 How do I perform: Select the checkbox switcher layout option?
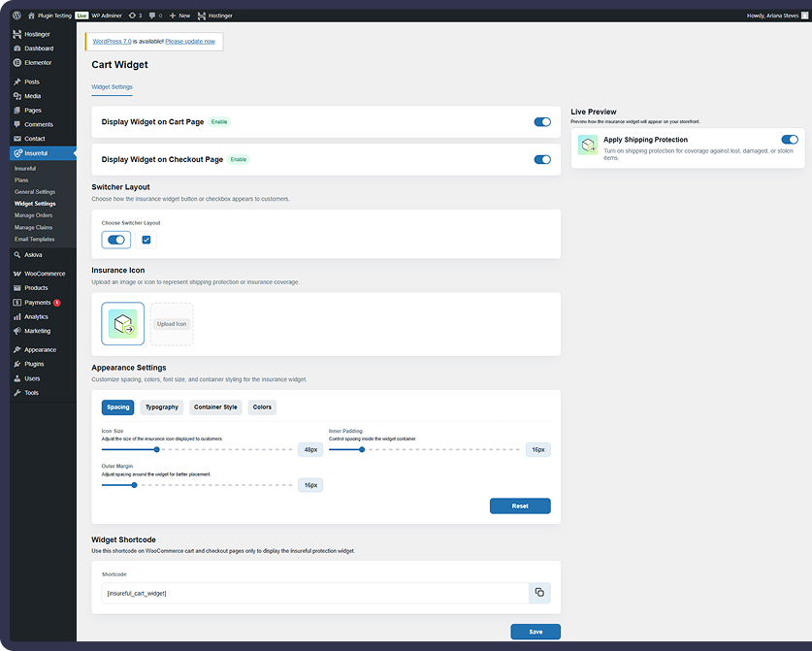pyautogui.click(x=146, y=240)
